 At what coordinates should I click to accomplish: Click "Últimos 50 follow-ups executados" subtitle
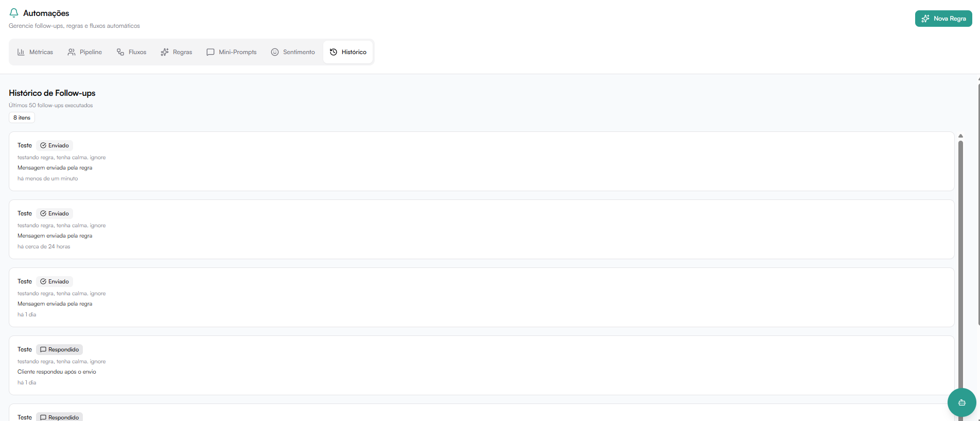click(51, 105)
